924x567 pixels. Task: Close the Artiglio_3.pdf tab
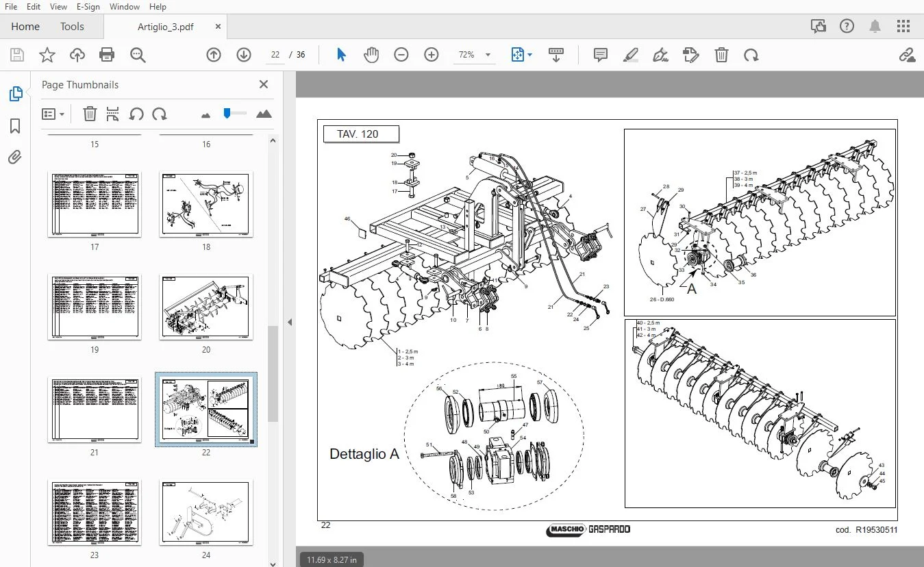pos(218,27)
